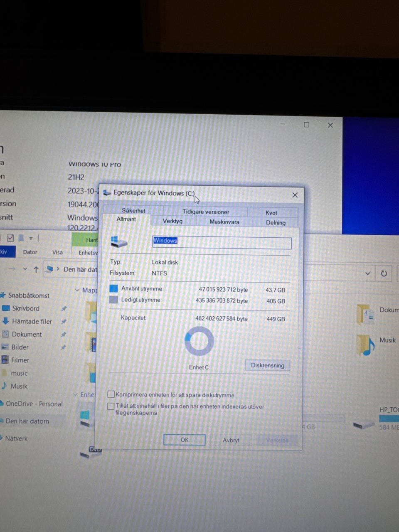
Task: Select OneDrive - Personal in the sidebar
Action: (x=34, y=404)
